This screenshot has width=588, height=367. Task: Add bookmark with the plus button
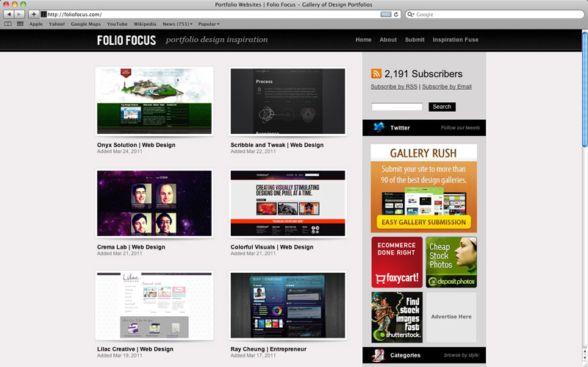(33, 14)
